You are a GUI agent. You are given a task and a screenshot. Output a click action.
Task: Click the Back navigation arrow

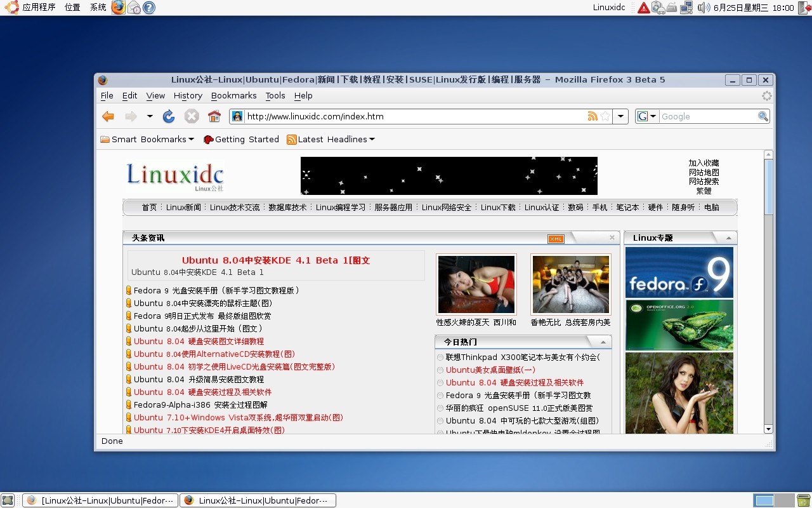[108, 116]
